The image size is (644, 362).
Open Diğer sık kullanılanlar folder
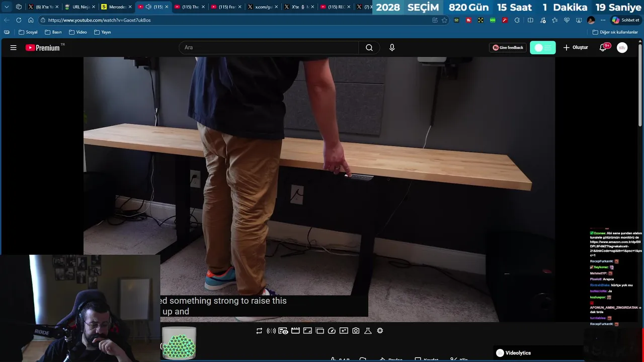(x=615, y=32)
